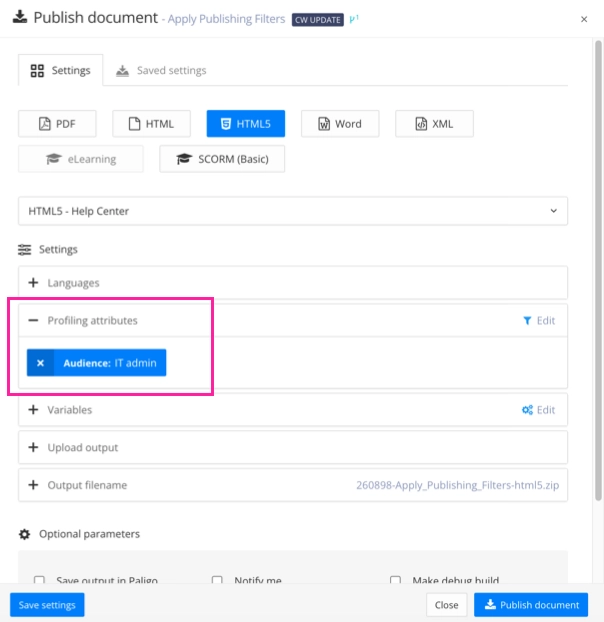Click Publish document button

click(531, 605)
